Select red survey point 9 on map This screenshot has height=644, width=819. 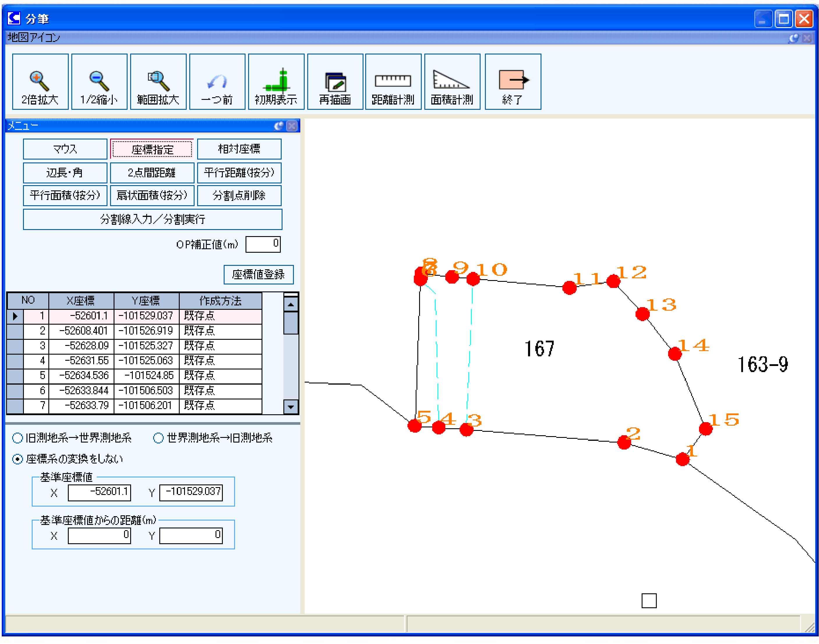click(x=451, y=277)
